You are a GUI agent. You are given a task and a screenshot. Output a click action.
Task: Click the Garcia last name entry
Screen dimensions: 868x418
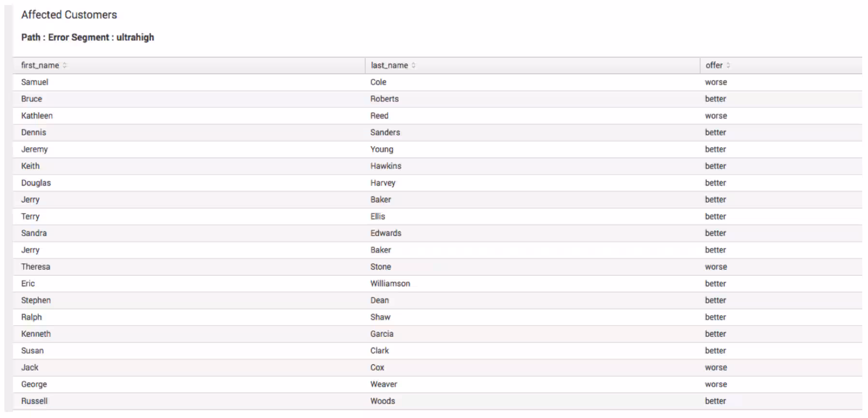pos(382,334)
